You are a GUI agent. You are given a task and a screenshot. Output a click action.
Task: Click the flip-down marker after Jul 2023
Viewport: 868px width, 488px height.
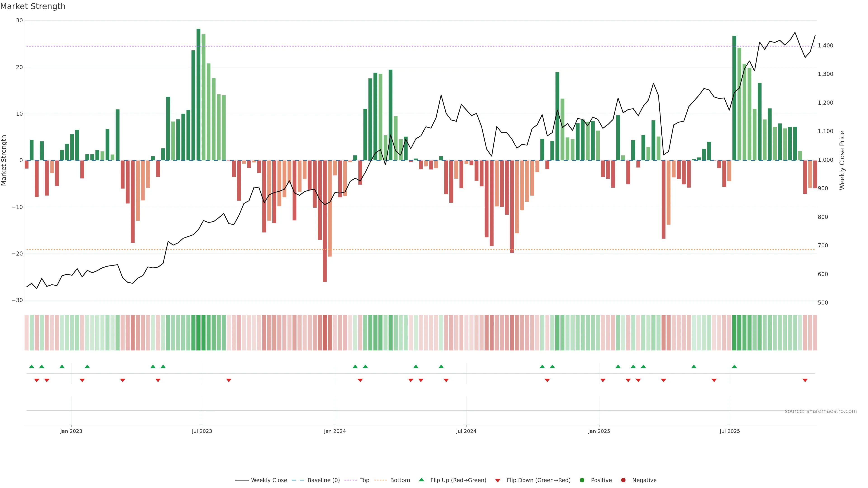pyautogui.click(x=229, y=380)
